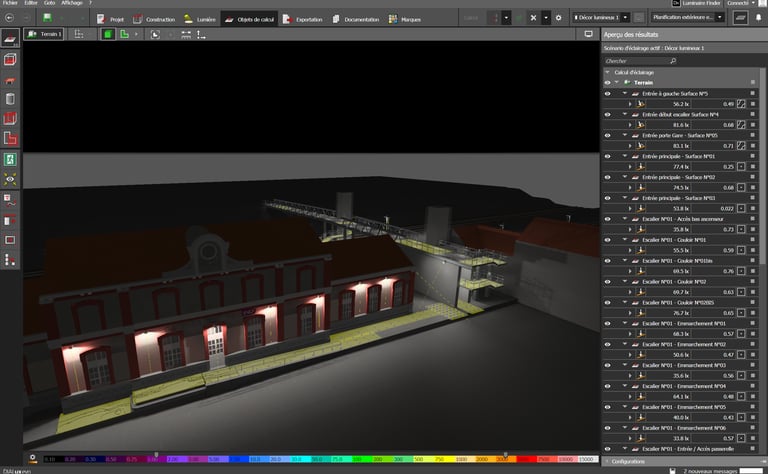The height and width of the screenshot is (474, 768).
Task: Toggle visibility of Entrée à gauche Surface N°5
Action: (x=607, y=93)
